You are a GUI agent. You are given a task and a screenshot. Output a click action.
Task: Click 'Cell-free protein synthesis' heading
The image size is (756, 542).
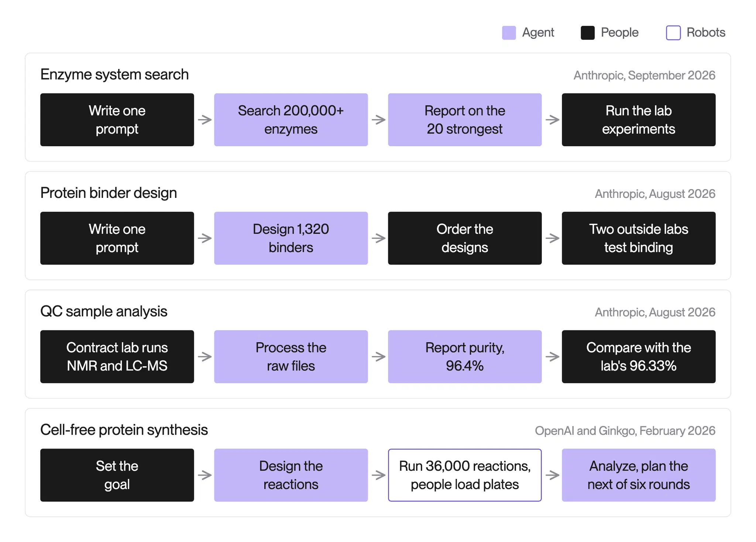(x=124, y=430)
